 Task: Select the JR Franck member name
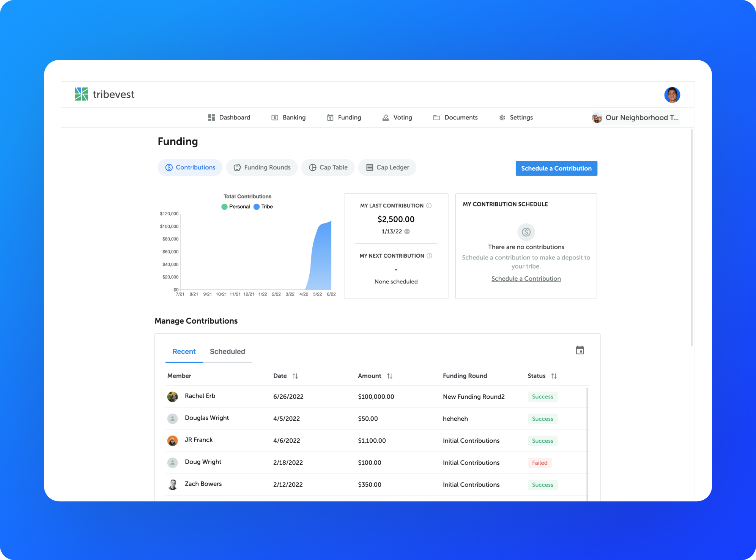tap(198, 440)
